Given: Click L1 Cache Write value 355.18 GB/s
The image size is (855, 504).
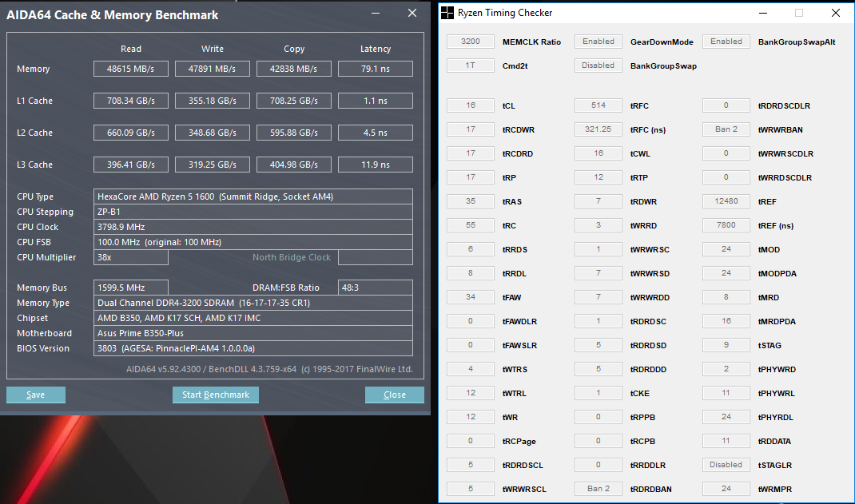Looking at the screenshot, I should pos(212,101).
